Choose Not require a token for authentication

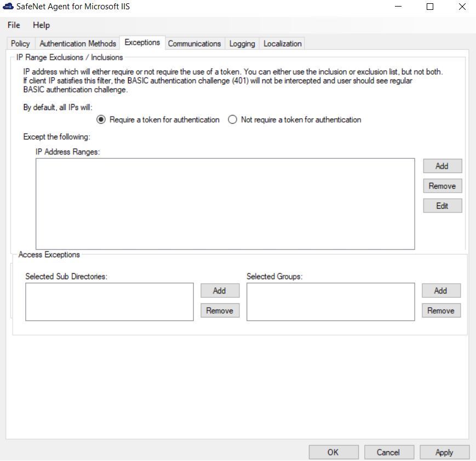pyautogui.click(x=232, y=119)
